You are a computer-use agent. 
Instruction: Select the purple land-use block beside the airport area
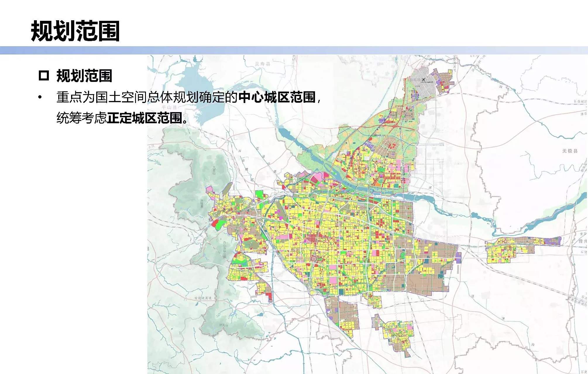pos(438,82)
